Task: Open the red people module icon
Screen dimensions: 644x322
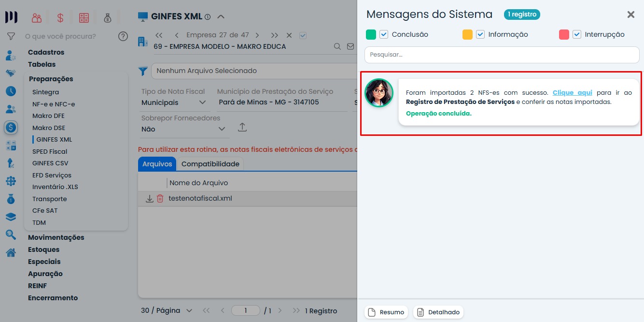Action: (x=37, y=18)
